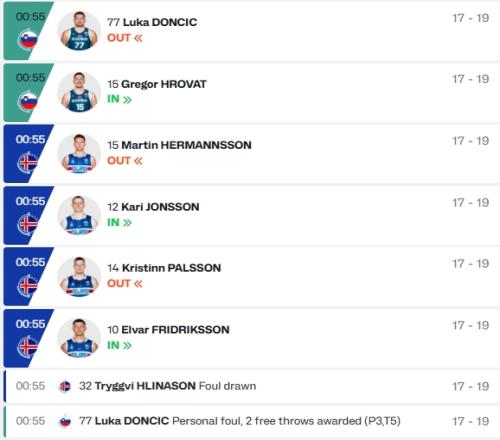Click small Slovenia flag in Doncic foul row

tap(65, 421)
